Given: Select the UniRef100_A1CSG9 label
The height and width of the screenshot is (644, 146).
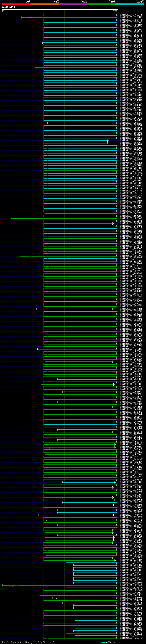Looking at the screenshot, I should (131, 251).
